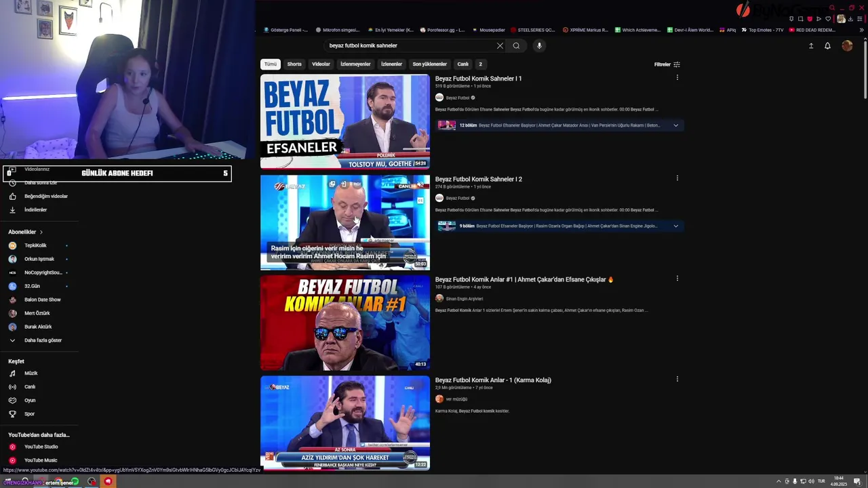Select the Videolar filter chip
The height and width of the screenshot is (488, 868).
[321, 64]
